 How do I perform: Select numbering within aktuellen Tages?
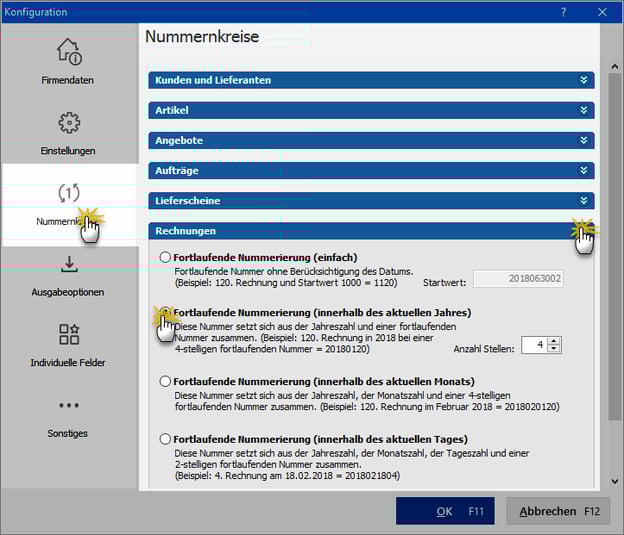click(165, 439)
